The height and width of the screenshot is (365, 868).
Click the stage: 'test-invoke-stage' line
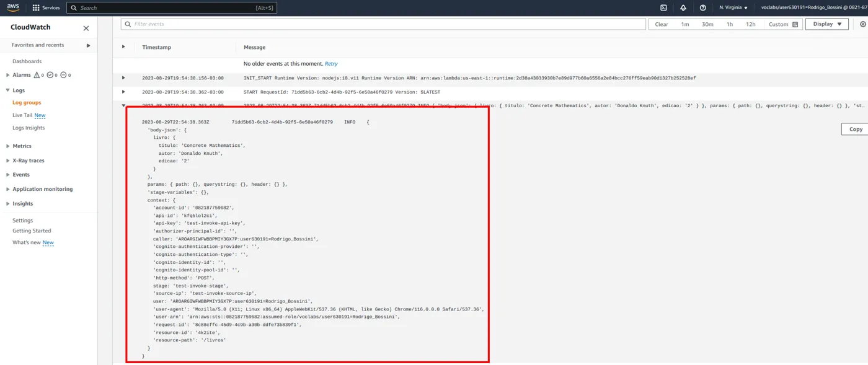190,286
